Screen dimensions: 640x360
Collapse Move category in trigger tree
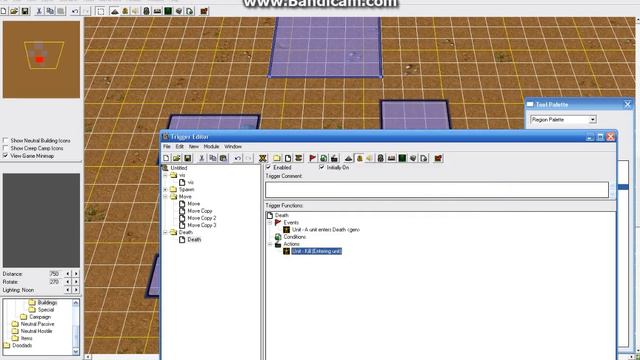pyautogui.click(x=165, y=197)
